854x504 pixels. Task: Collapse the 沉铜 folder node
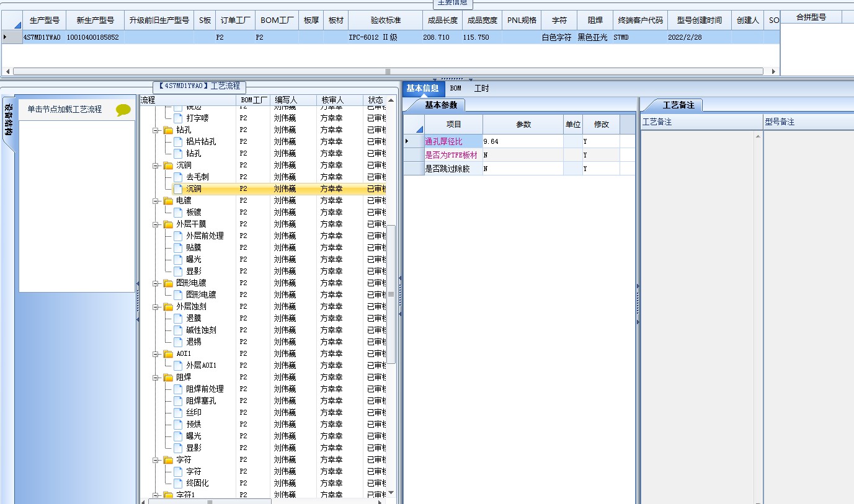click(156, 166)
